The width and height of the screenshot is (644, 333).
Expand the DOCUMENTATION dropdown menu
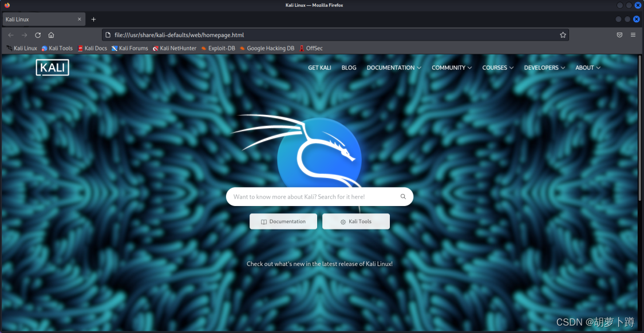pos(394,68)
